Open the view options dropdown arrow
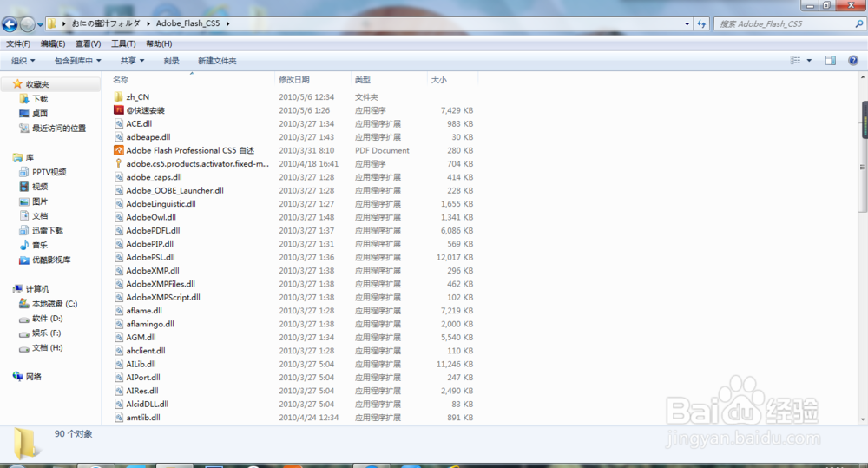The width and height of the screenshot is (868, 468). (x=809, y=61)
